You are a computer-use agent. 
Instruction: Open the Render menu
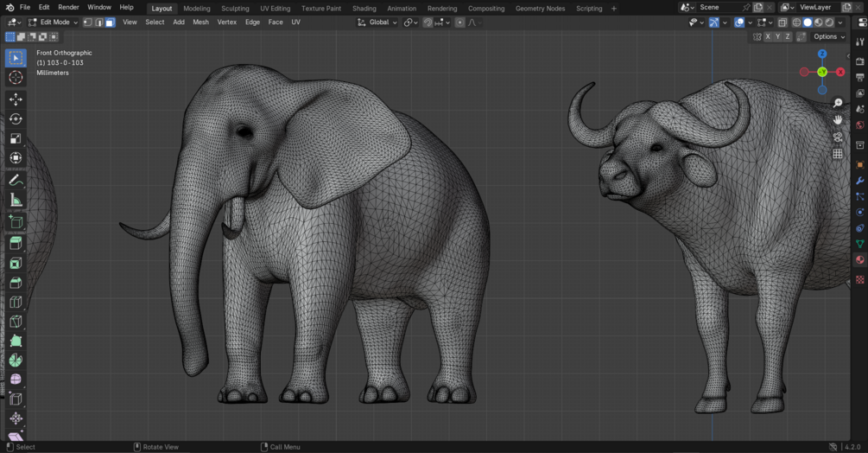coord(68,7)
